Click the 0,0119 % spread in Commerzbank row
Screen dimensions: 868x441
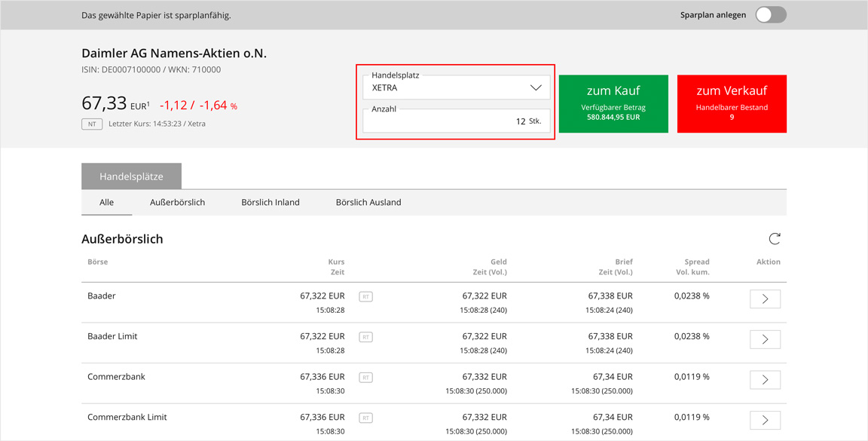tap(692, 377)
